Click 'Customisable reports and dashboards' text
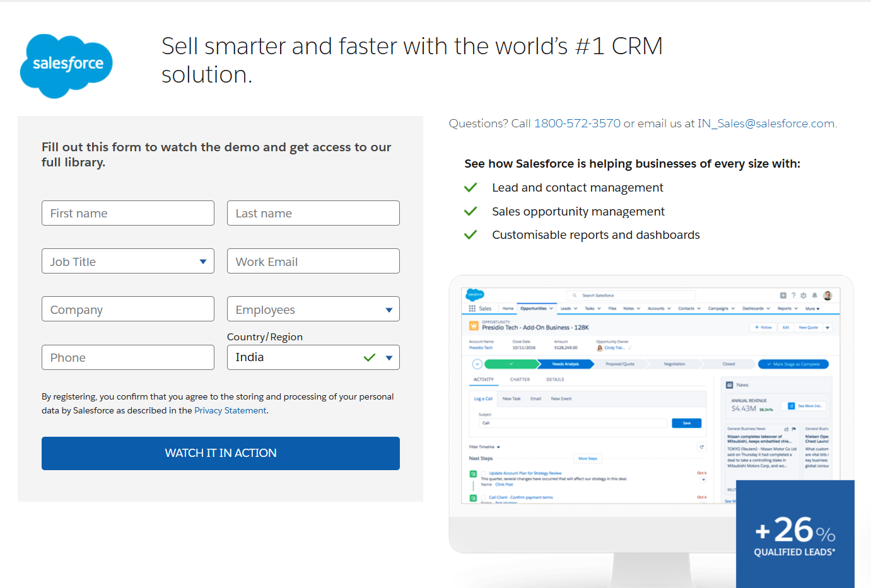Screen dimensions: 871x588 coord(596,234)
